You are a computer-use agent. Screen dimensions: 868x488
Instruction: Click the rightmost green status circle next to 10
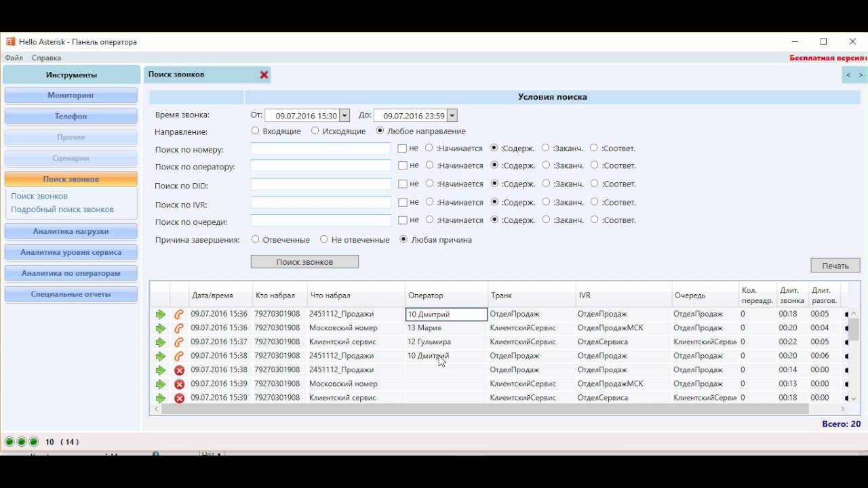[34, 442]
